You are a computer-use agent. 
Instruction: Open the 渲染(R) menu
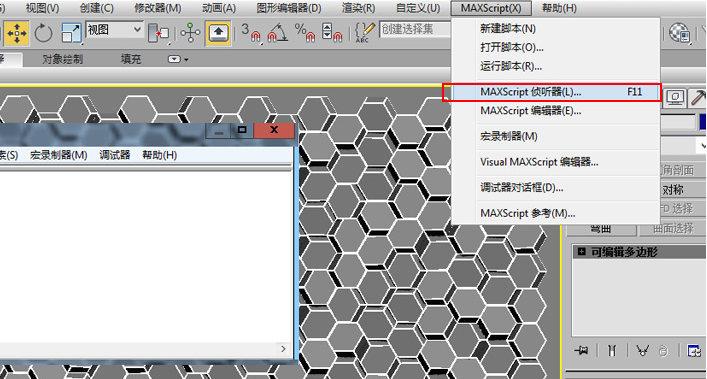click(x=358, y=8)
